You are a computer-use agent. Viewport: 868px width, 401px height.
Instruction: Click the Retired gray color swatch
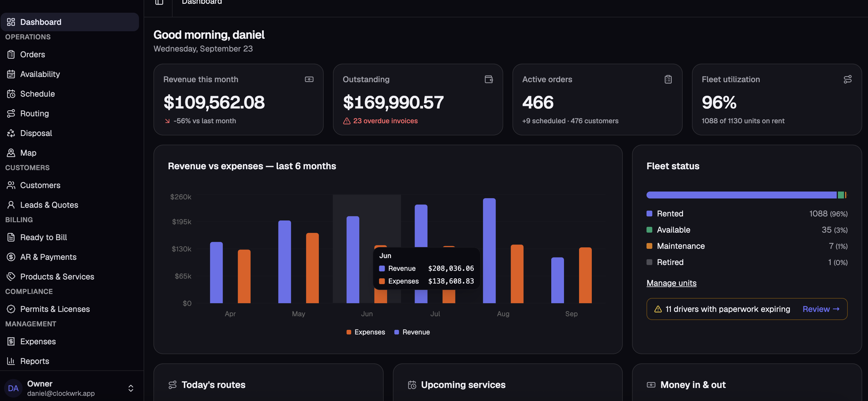tap(649, 262)
